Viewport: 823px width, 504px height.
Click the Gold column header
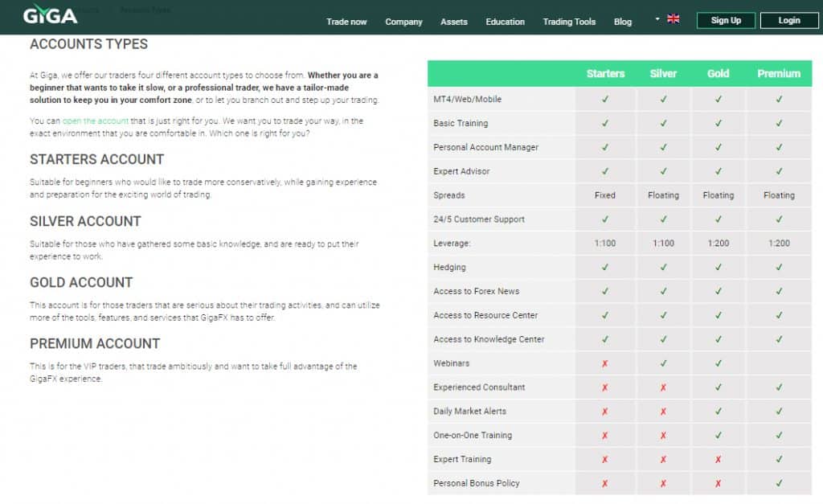click(x=718, y=73)
